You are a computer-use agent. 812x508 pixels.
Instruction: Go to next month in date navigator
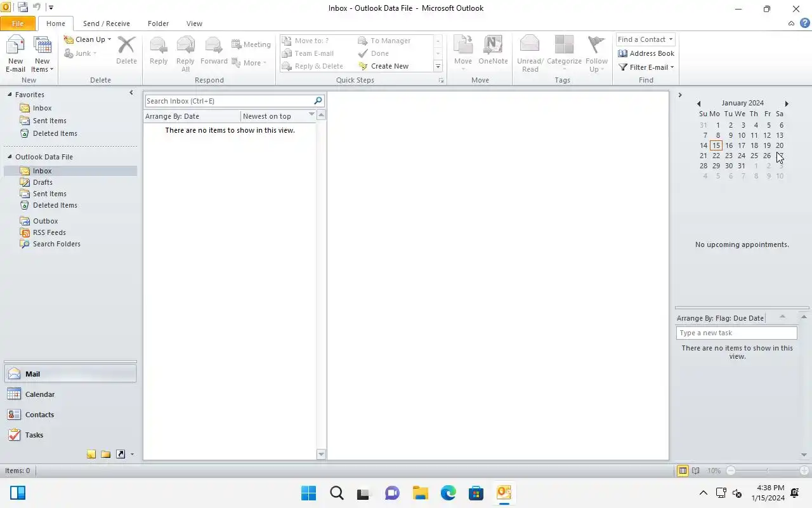tap(787, 104)
